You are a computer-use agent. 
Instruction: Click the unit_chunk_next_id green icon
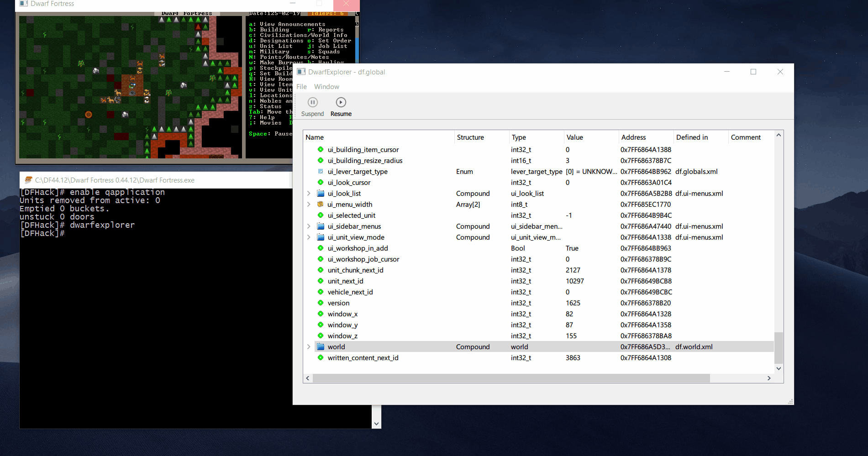tap(321, 270)
